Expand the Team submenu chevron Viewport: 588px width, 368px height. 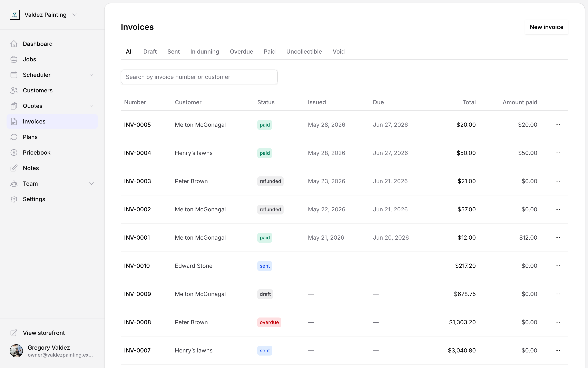tap(91, 184)
